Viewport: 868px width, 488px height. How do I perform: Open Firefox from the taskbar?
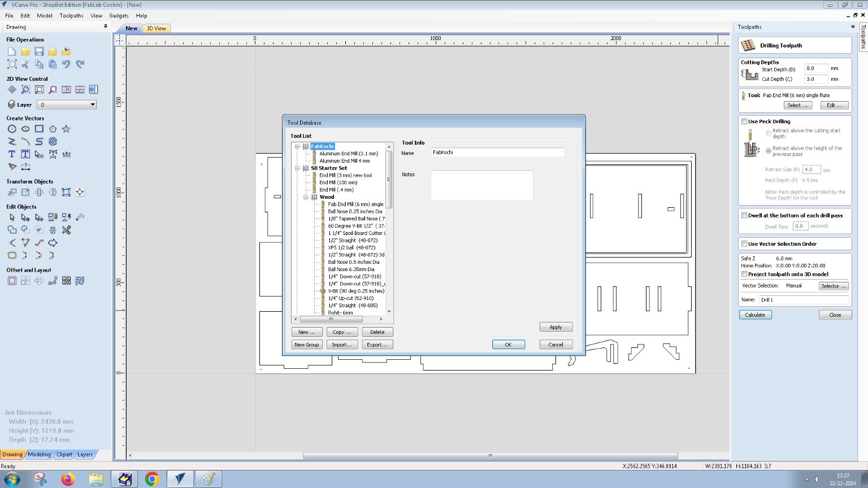(x=68, y=480)
